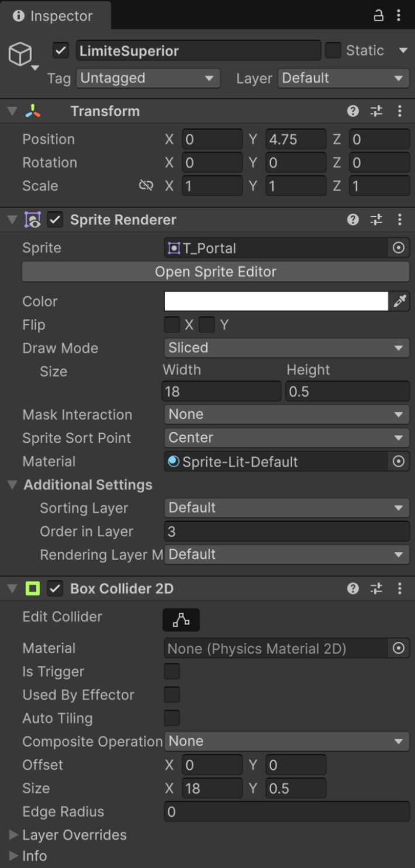The width and height of the screenshot is (415, 868).
Task: Click the Transform component icon
Action: [33, 111]
